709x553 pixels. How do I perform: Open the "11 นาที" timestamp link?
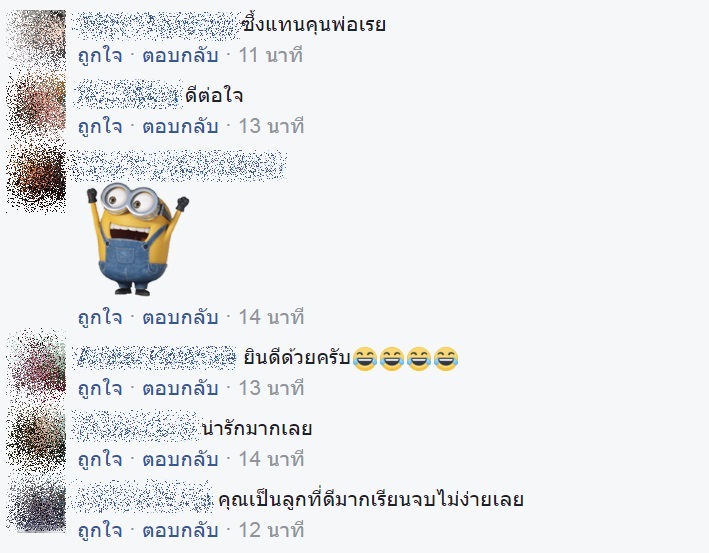270,56
